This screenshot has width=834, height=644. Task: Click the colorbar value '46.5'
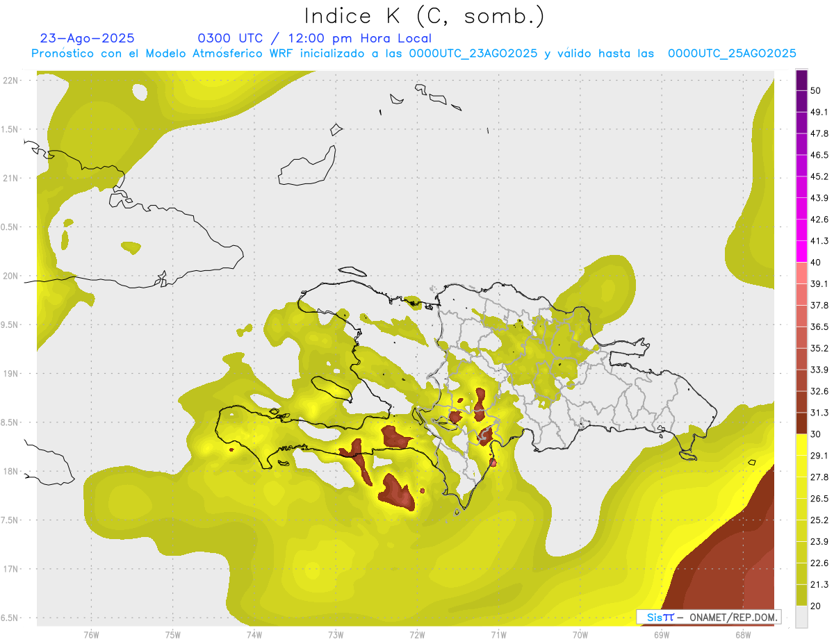tap(819, 155)
